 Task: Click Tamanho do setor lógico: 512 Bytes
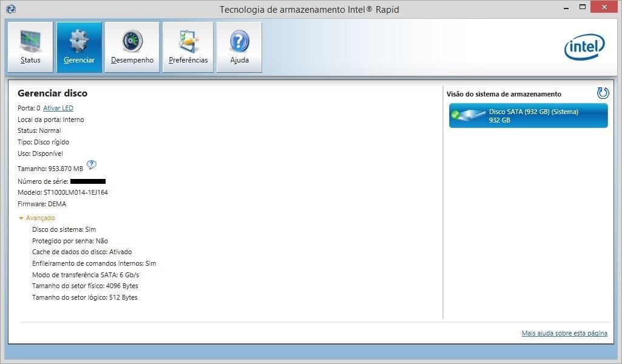(85, 298)
